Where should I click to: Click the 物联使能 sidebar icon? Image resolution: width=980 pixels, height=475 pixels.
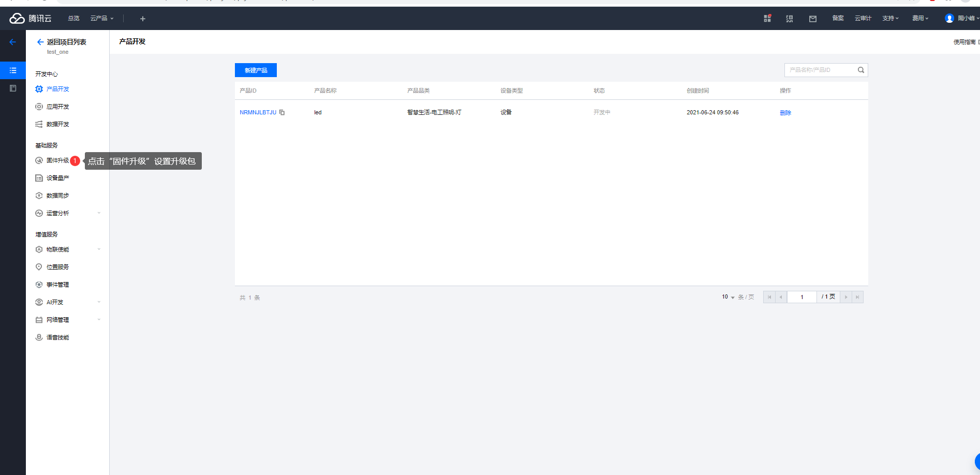pos(39,249)
